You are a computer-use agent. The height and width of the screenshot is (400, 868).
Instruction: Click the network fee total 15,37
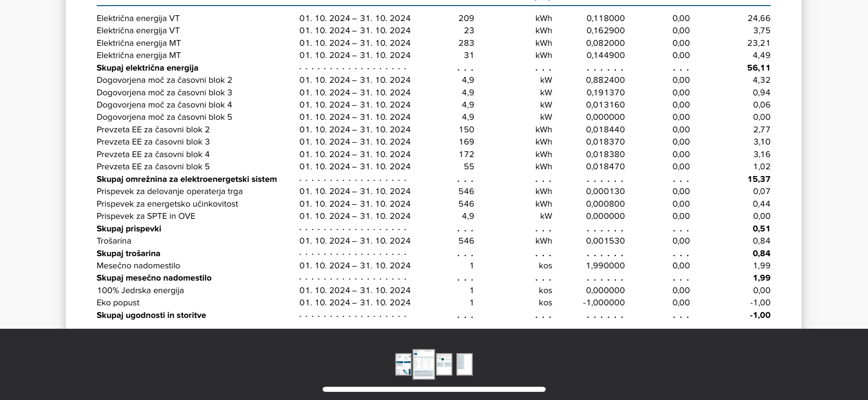[759, 179]
